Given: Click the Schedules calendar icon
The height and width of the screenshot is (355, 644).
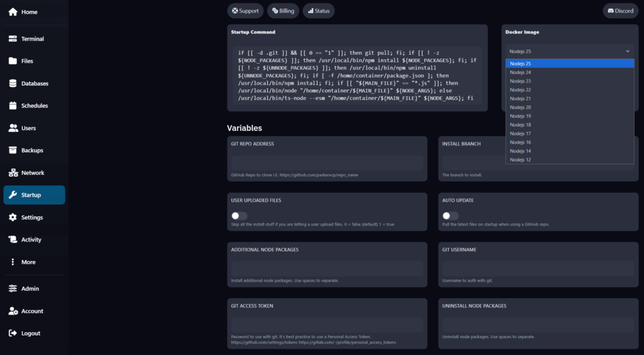Looking at the screenshot, I should click(13, 106).
